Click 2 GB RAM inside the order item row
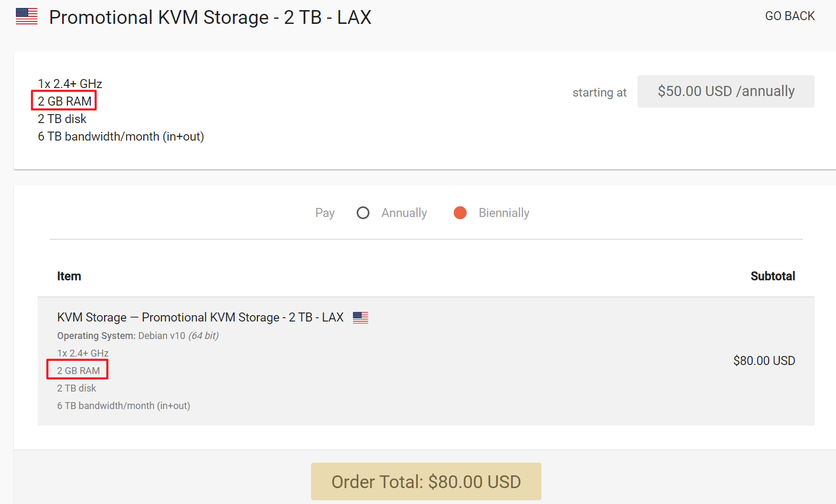This screenshot has height=504, width=836. 78,370
